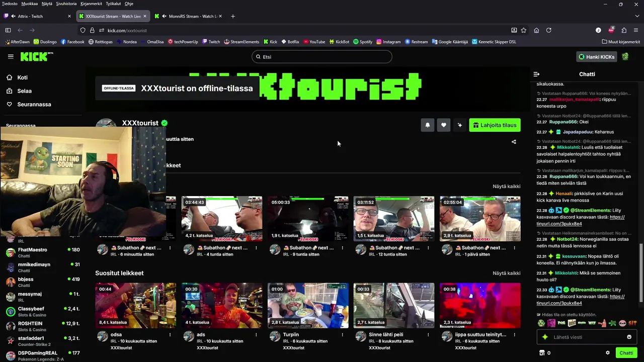Switch to Attrix - Twitch tab
The width and height of the screenshot is (644, 362).
pyautogui.click(x=38, y=16)
